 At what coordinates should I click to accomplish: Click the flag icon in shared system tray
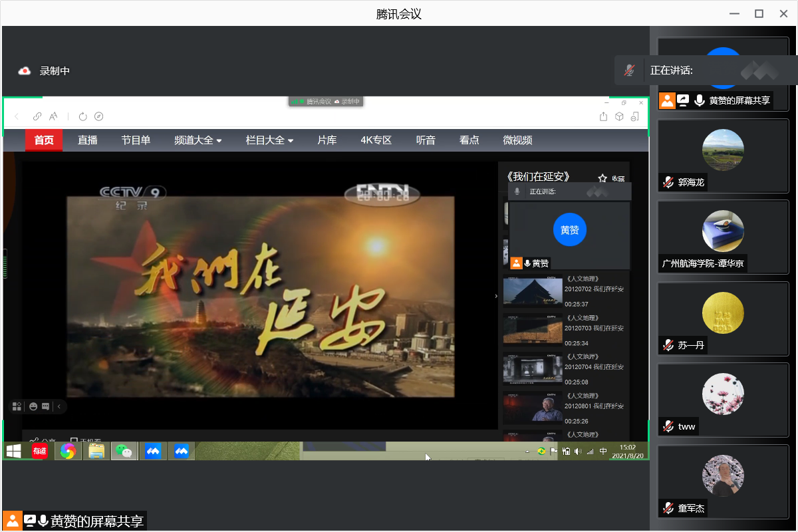point(553,451)
